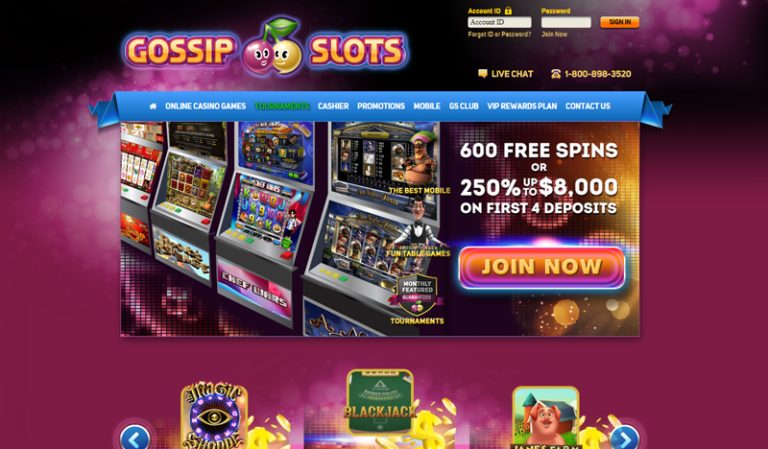
Task: Focus the Account ID input field
Action: coord(499,22)
